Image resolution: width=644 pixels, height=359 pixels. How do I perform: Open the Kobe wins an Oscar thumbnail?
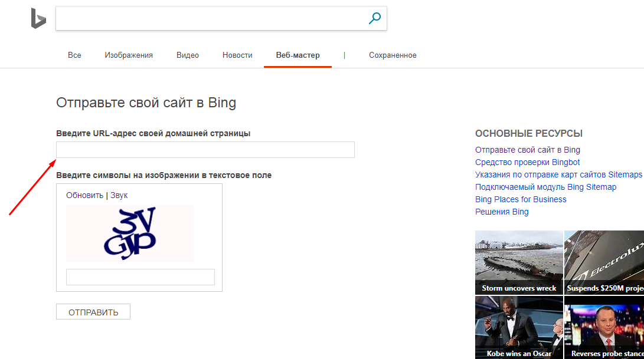point(519,328)
